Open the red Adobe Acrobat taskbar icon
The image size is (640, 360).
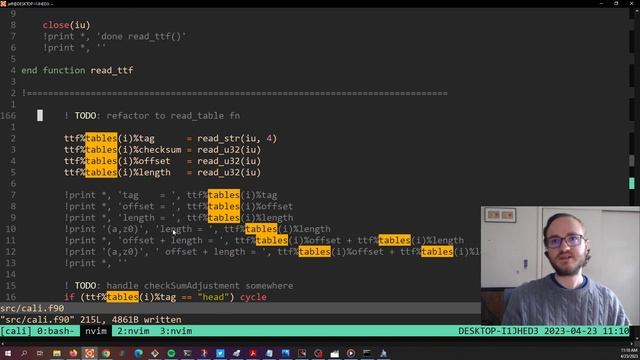253,353
